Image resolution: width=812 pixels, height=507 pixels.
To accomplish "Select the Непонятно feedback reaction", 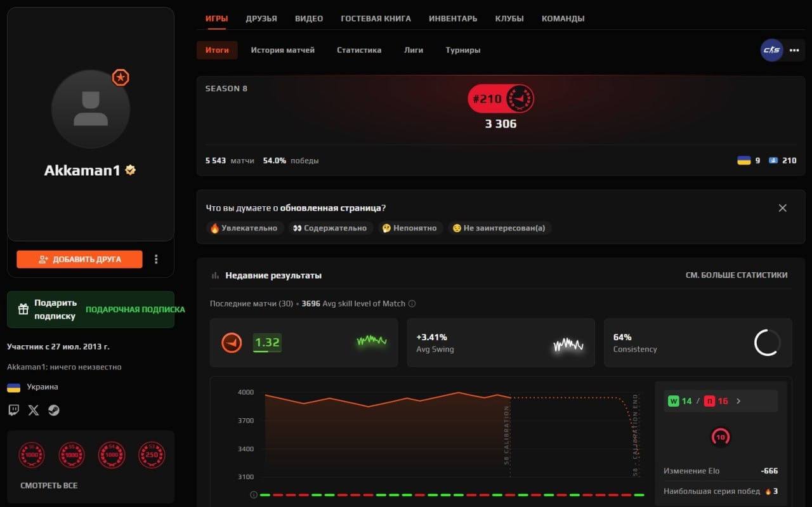I will point(410,228).
